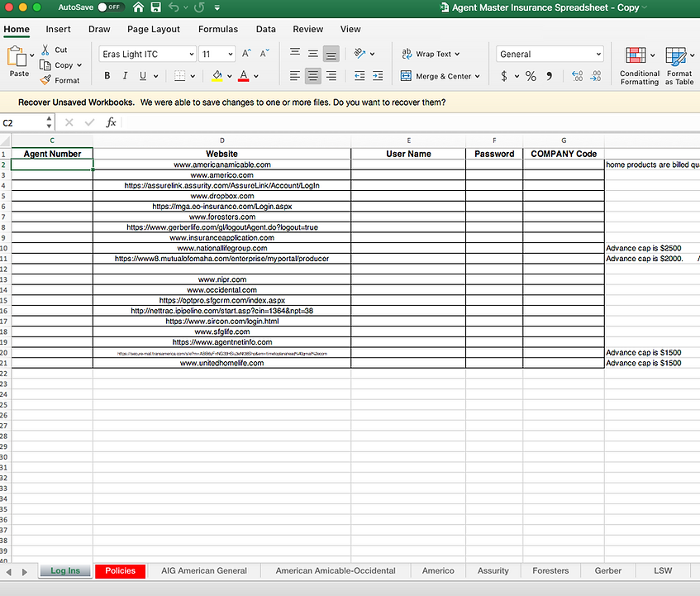Click the www.dropbox.com cell
The width and height of the screenshot is (700, 596).
pyautogui.click(x=221, y=196)
